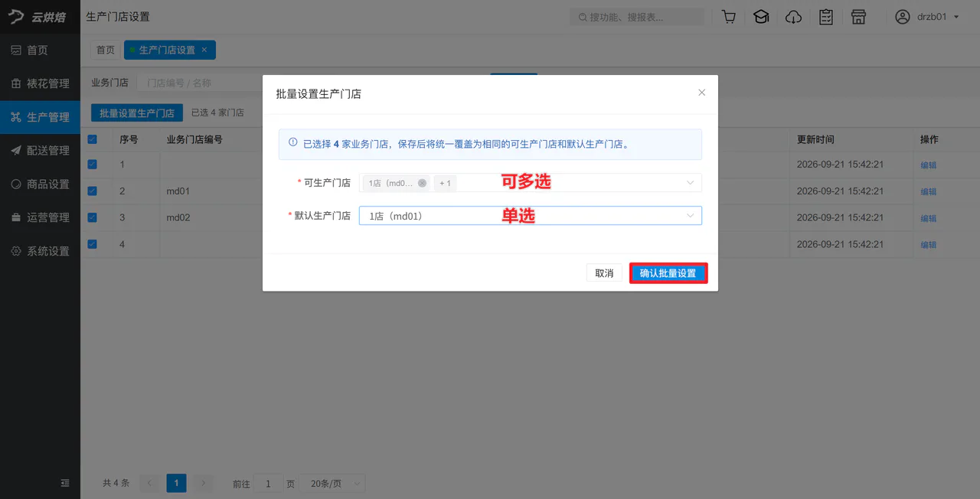This screenshot has width=980, height=499.
Task: Open the 默认生产门店 dropdown
Action: 530,216
